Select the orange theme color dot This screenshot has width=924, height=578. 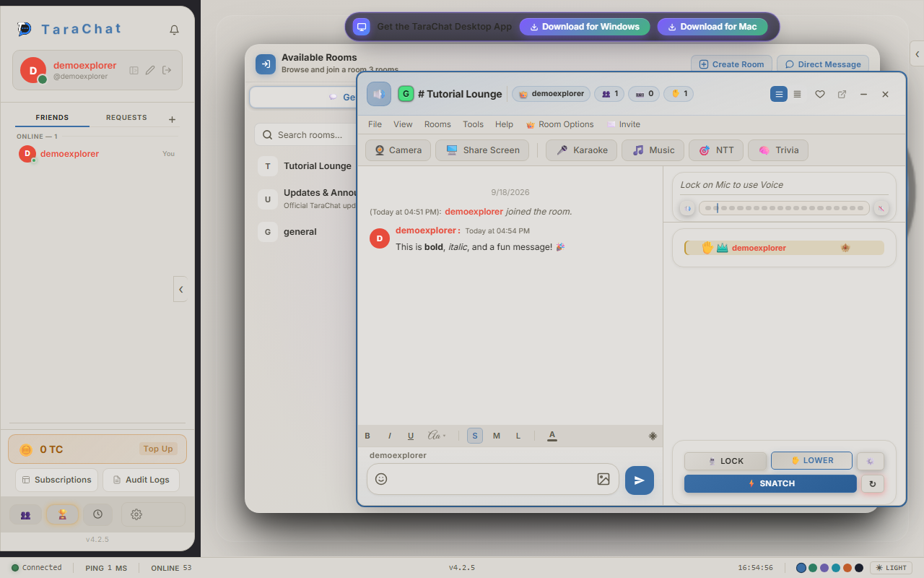point(847,568)
